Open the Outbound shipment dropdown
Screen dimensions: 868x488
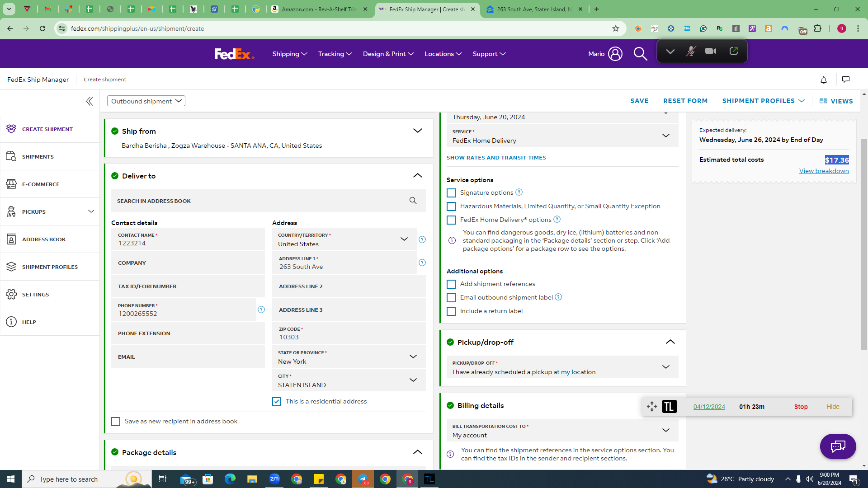(146, 101)
